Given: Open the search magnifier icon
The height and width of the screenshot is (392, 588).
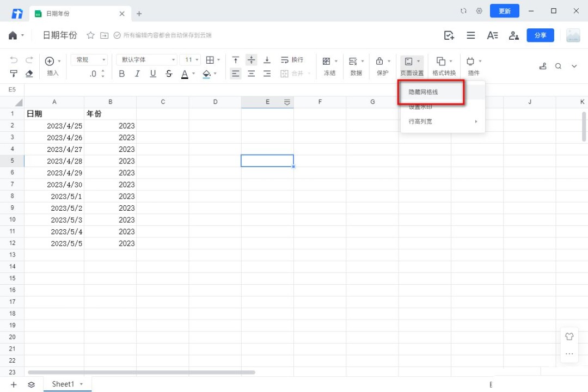Looking at the screenshot, I should pos(558,66).
